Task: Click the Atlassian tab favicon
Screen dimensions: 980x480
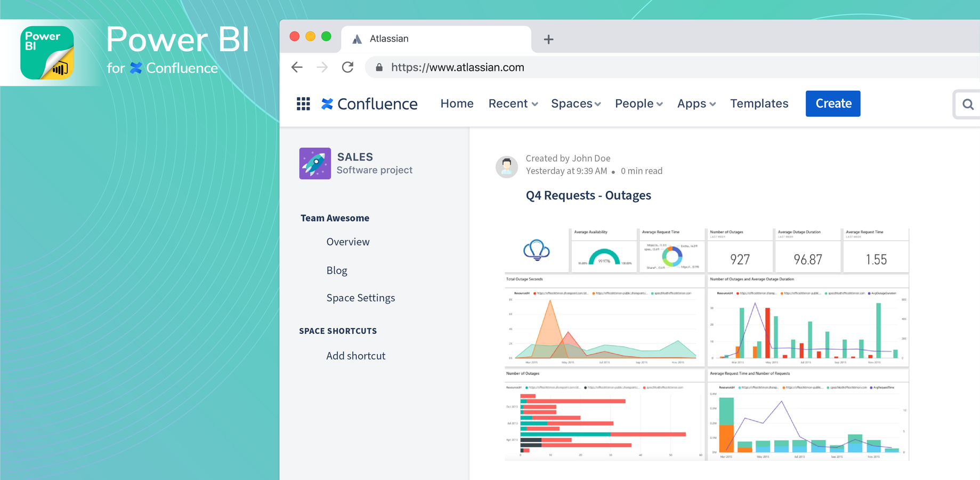Action: pyautogui.click(x=357, y=39)
